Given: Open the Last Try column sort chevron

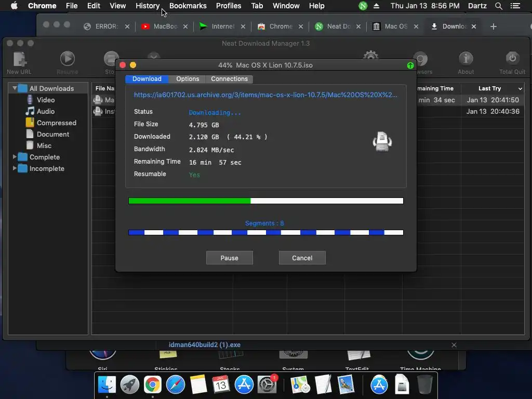Looking at the screenshot, I should coord(520,88).
